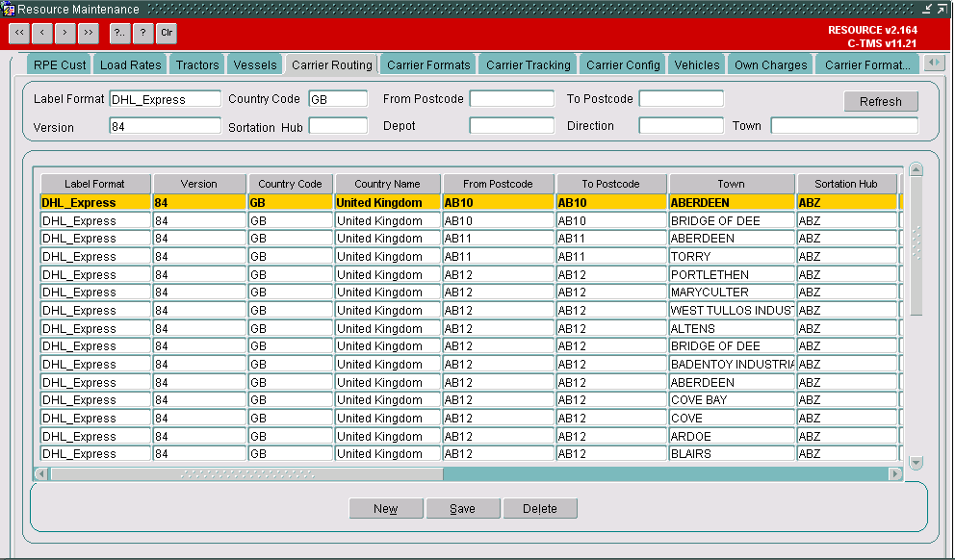Click the Country Code filter field
955x560 pixels.
(338, 98)
